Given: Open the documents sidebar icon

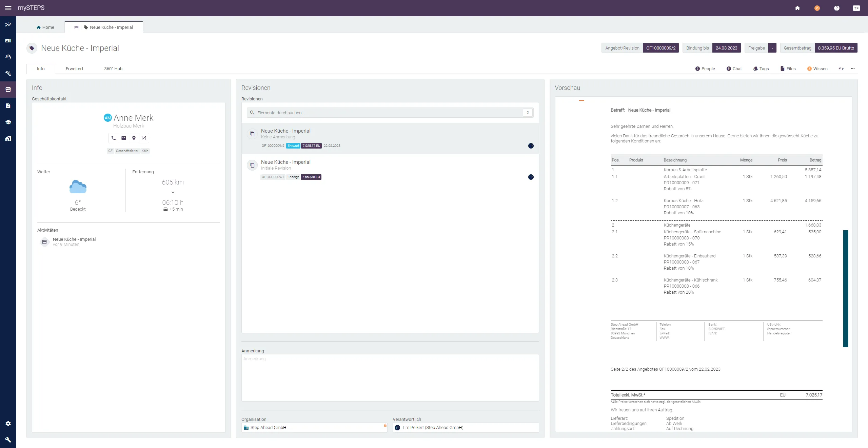Looking at the screenshot, I should click(x=8, y=106).
